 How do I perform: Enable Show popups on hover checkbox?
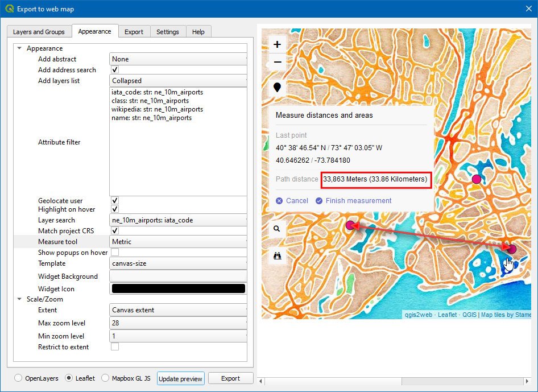115,253
